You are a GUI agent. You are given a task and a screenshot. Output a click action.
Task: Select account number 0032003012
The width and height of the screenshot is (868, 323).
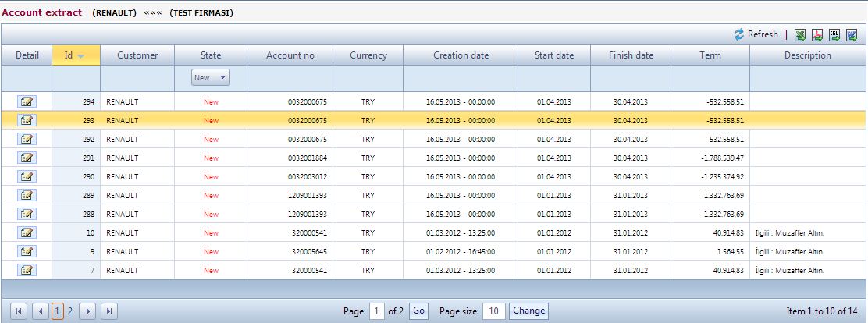(x=308, y=176)
